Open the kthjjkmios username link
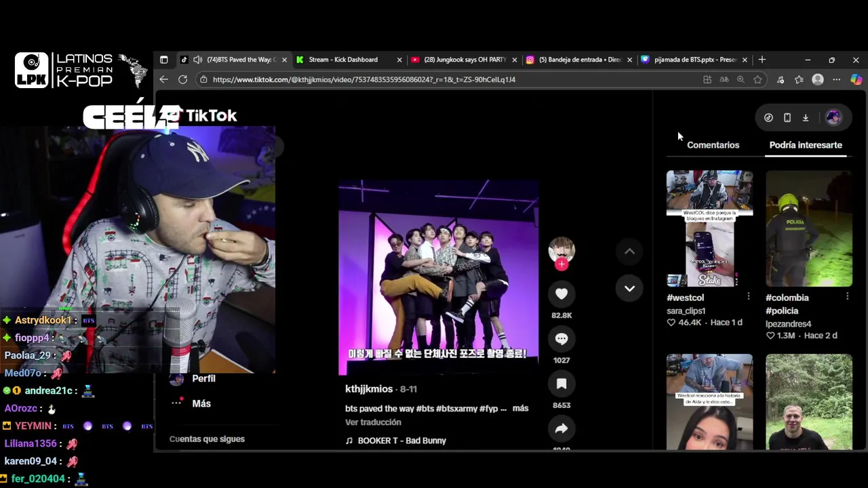Image resolution: width=868 pixels, height=488 pixels. pyautogui.click(x=369, y=389)
